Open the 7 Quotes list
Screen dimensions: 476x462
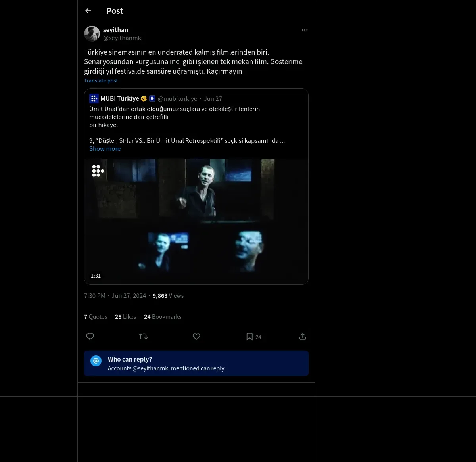click(x=96, y=317)
